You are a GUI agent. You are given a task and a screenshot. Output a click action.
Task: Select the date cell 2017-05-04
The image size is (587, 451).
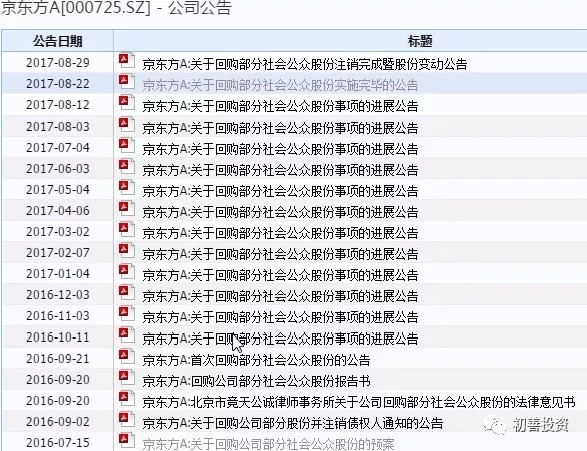pos(58,189)
